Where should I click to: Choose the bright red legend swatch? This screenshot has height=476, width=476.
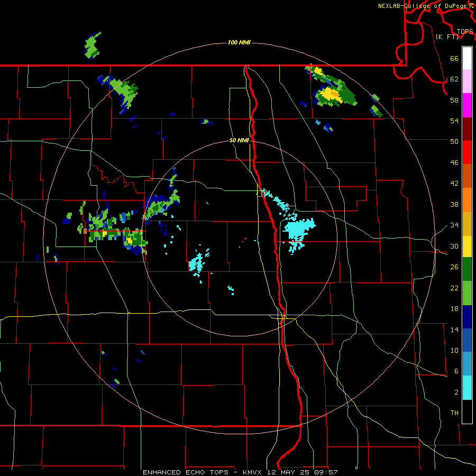[467, 153]
